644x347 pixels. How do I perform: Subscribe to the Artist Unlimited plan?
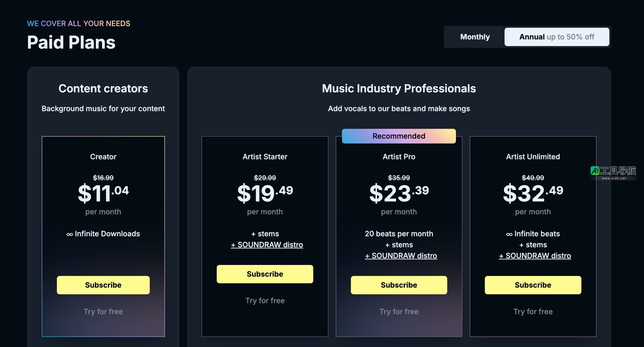[533, 285]
